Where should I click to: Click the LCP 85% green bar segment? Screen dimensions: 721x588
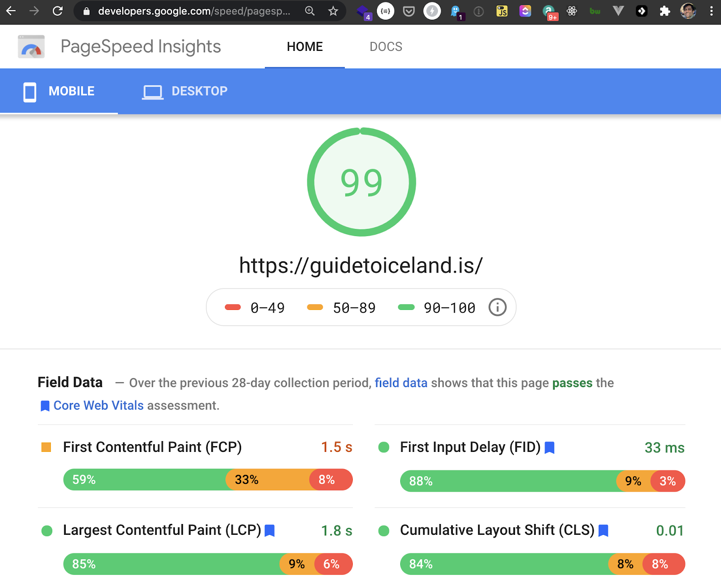172,564
